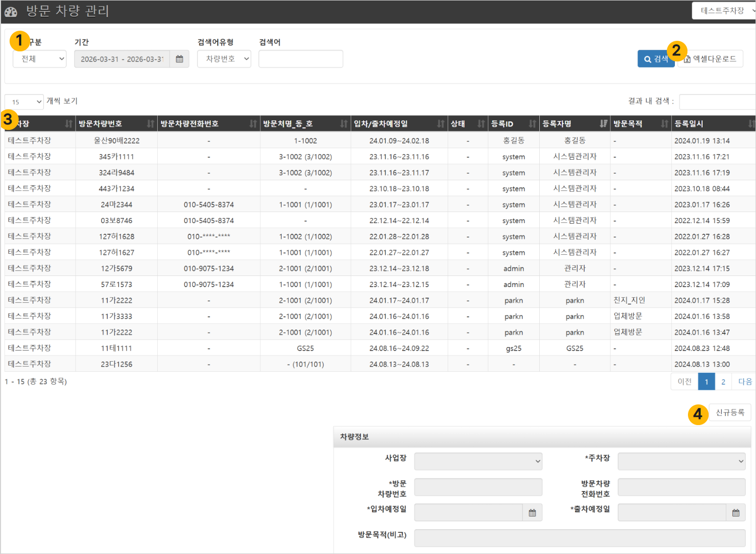Click the 23다1256 vehicle row
756x554 pixels.
click(380, 364)
